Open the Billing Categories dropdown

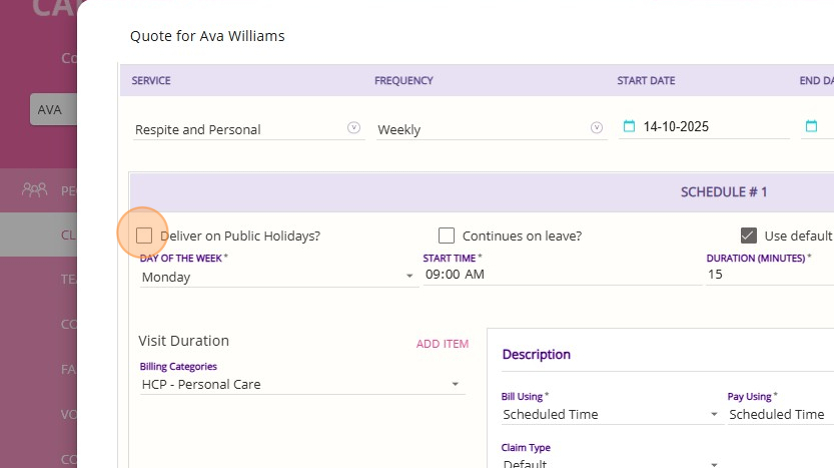tap(455, 385)
